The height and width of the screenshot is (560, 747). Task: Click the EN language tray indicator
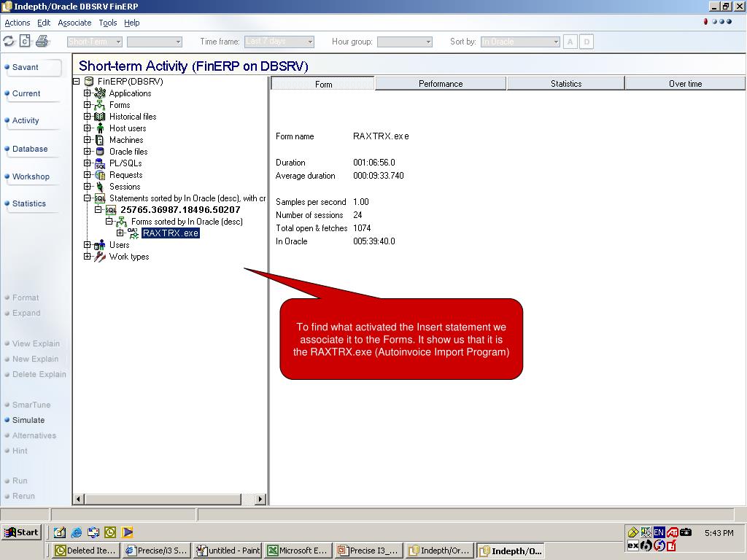pos(659,532)
